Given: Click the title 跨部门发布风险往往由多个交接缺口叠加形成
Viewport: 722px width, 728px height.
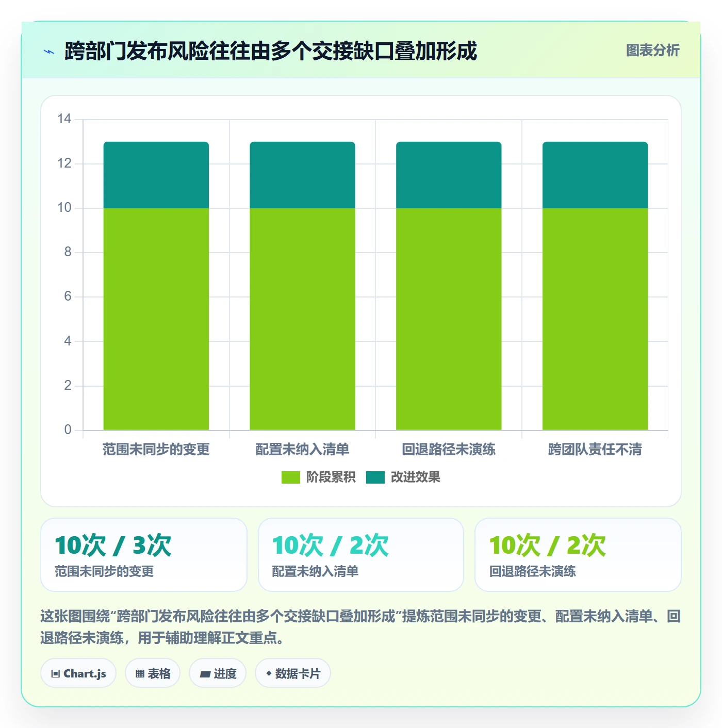Looking at the screenshot, I should coord(271,51).
